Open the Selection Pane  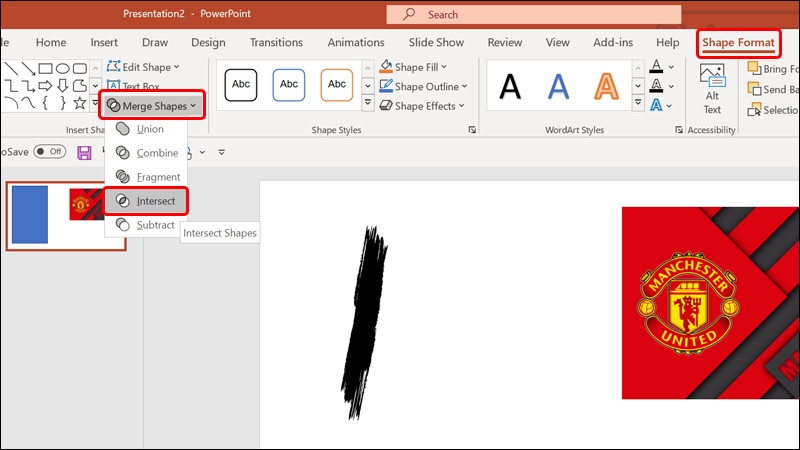(772, 110)
